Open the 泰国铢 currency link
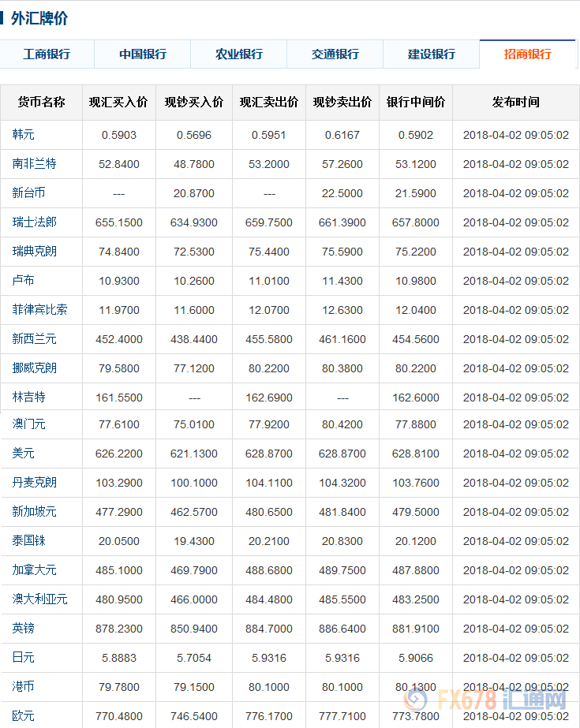Screen dimensions: 580x728 click(28, 541)
